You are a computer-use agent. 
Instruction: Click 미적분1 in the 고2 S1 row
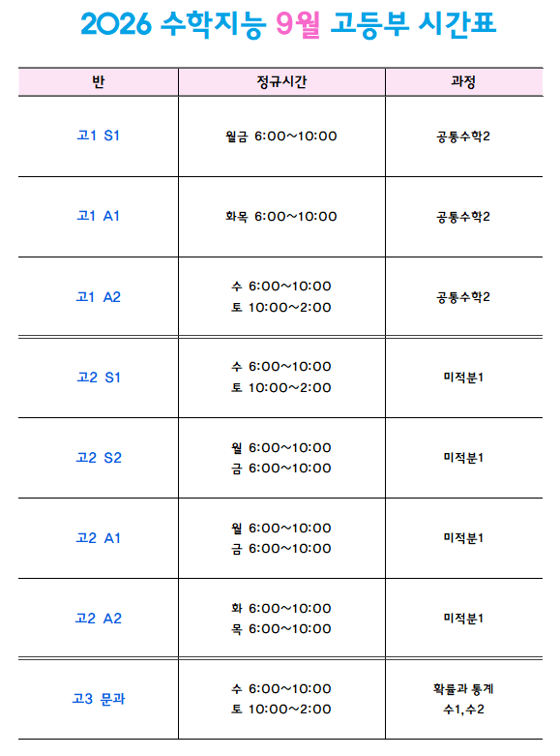[x=463, y=378]
